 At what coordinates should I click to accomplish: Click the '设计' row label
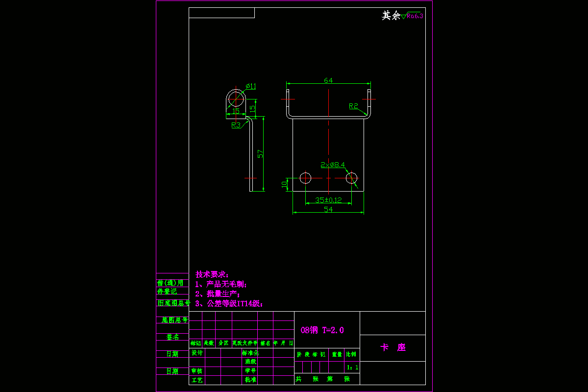click(197, 353)
